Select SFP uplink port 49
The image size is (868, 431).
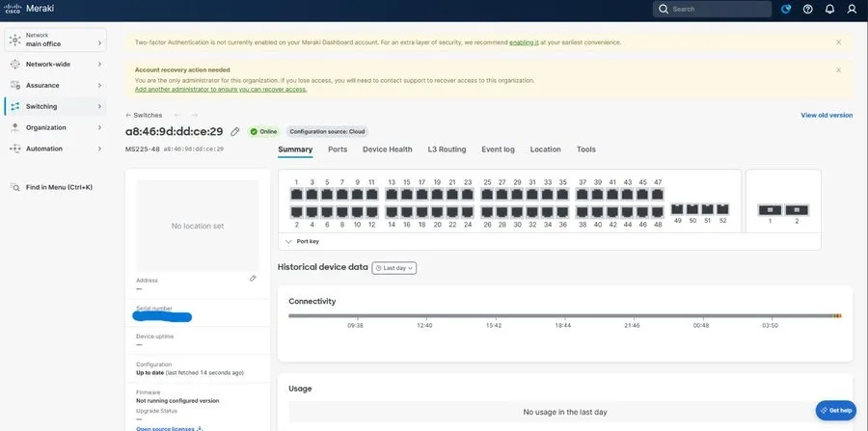678,209
